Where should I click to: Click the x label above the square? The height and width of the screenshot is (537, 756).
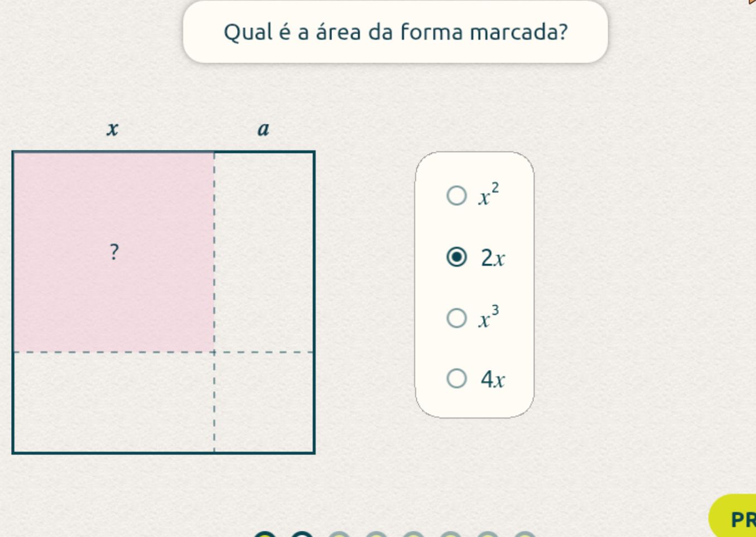click(x=112, y=129)
